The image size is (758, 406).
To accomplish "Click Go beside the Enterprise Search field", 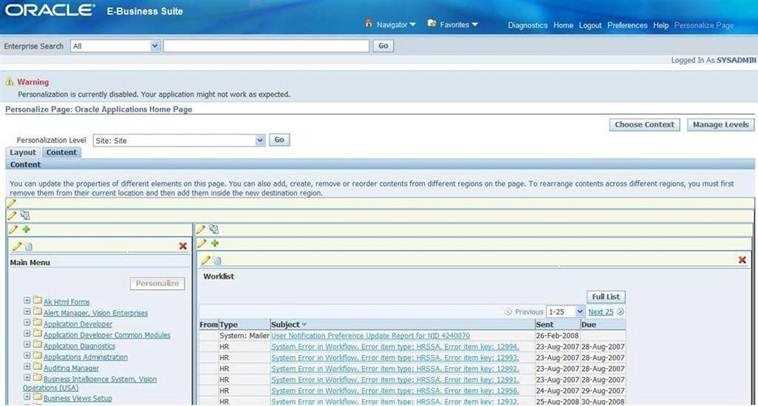I will coord(383,46).
